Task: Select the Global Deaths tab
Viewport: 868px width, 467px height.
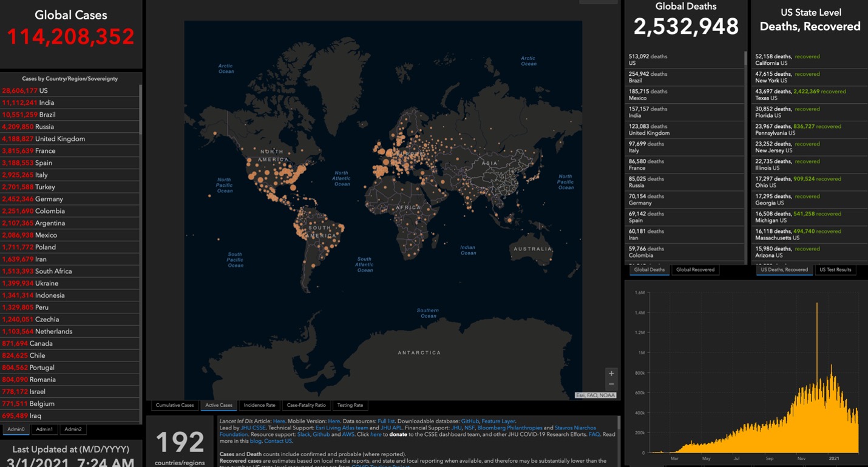Action: click(x=649, y=270)
